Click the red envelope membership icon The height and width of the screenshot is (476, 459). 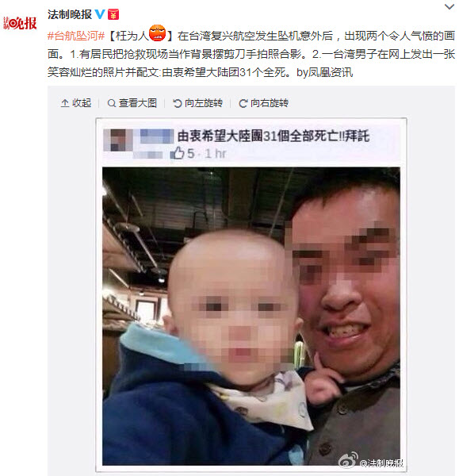[x=113, y=14]
